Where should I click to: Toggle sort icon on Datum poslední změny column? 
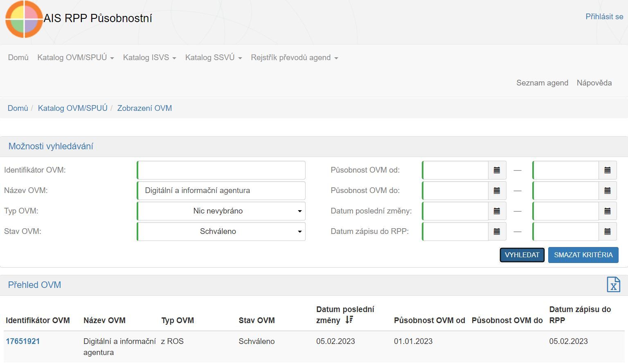click(349, 320)
